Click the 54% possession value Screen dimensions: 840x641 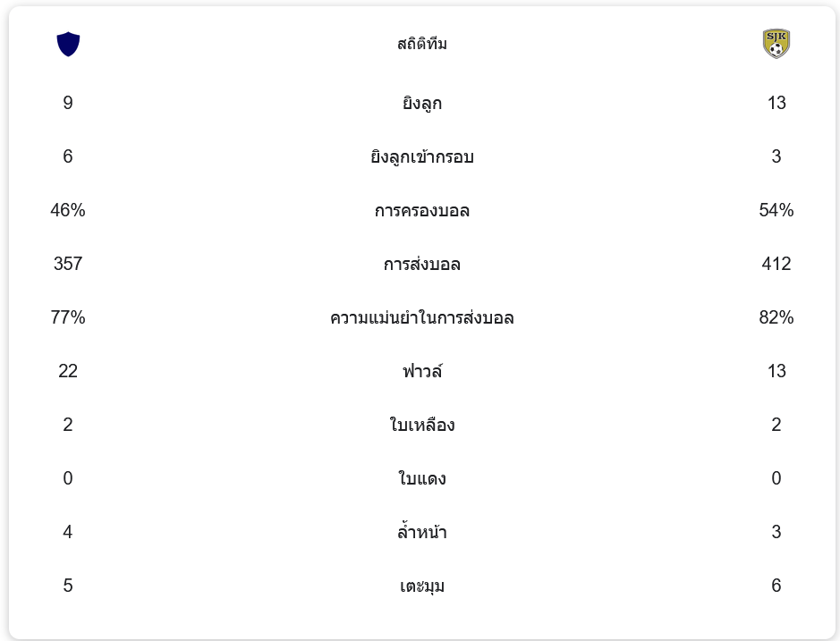tap(776, 210)
